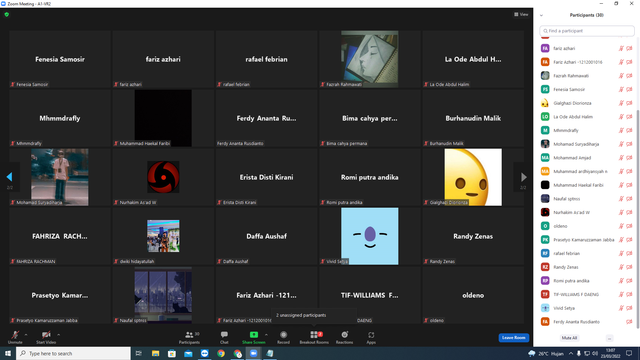Viewport: 640px width, 360px height.
Task: Open video options caret beside Start Video
Action: [58, 335]
